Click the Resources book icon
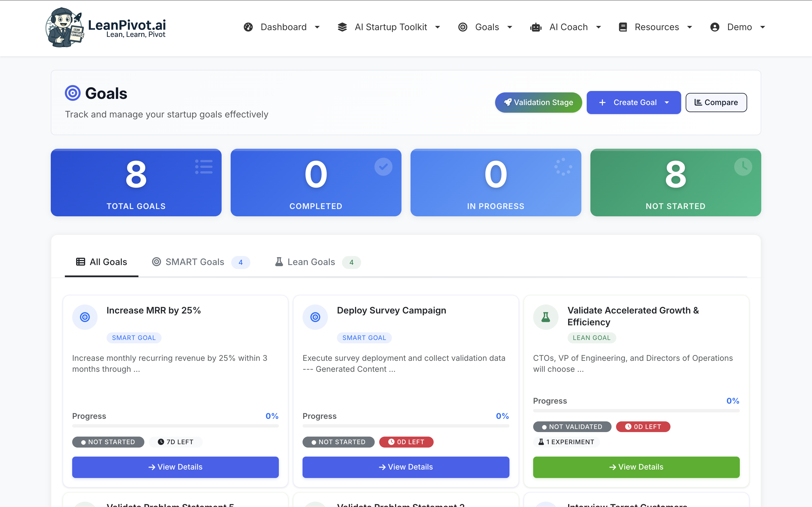Image resolution: width=812 pixels, height=507 pixels. [623, 27]
